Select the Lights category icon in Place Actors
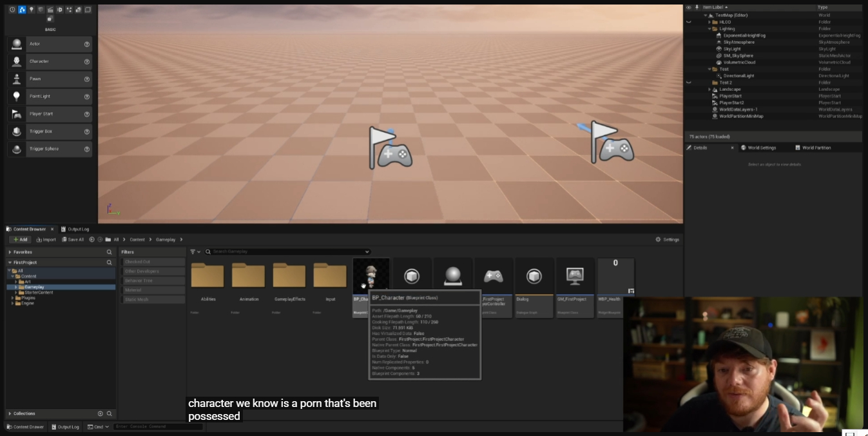 coord(31,10)
